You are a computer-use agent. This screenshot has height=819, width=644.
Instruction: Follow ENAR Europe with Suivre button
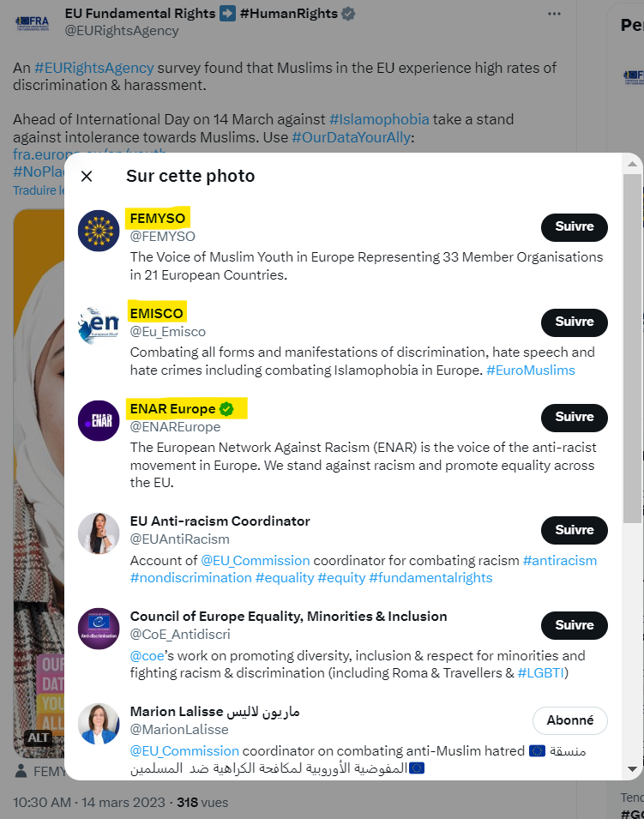(x=574, y=418)
